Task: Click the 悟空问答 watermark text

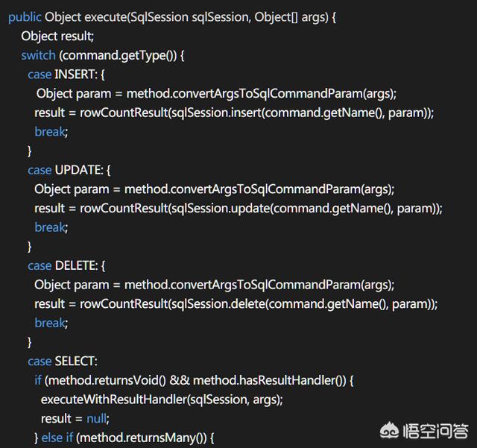Action: pos(435,431)
